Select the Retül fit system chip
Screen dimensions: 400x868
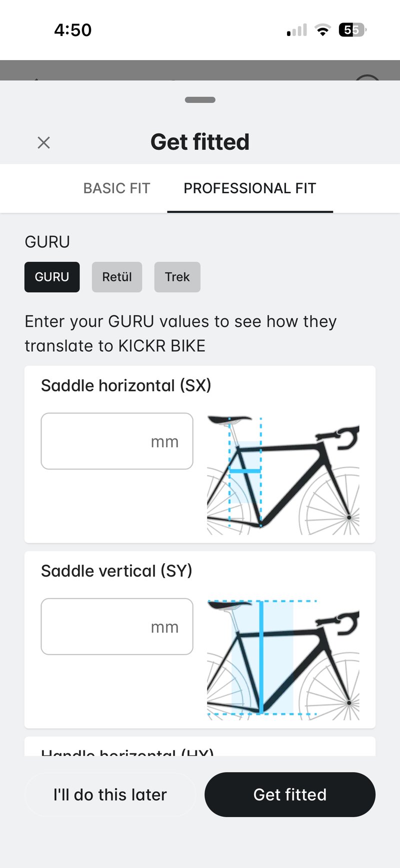[x=117, y=277]
